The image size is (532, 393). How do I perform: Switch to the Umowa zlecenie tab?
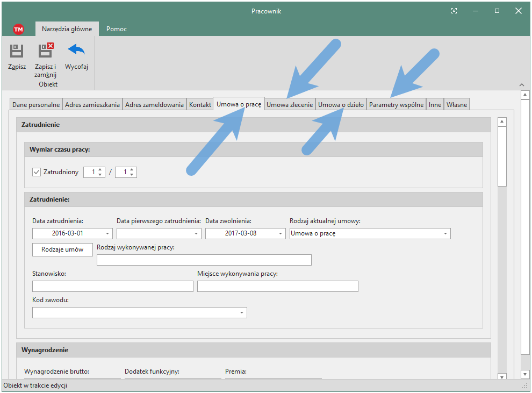pyautogui.click(x=290, y=105)
